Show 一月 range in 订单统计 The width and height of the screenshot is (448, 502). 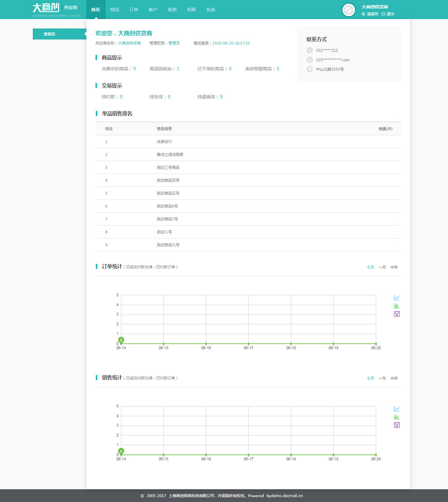click(x=382, y=267)
